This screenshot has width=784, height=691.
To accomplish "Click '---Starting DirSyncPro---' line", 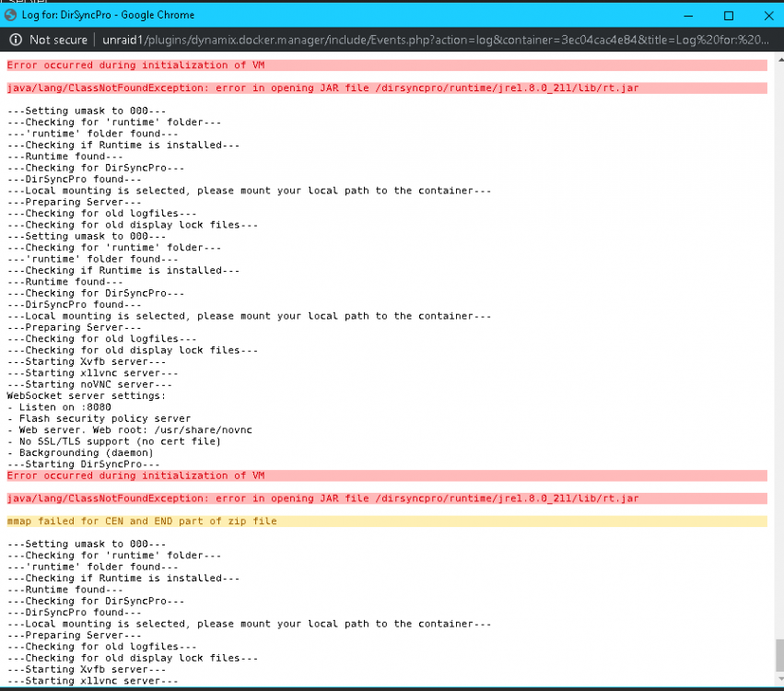I will point(83,464).
